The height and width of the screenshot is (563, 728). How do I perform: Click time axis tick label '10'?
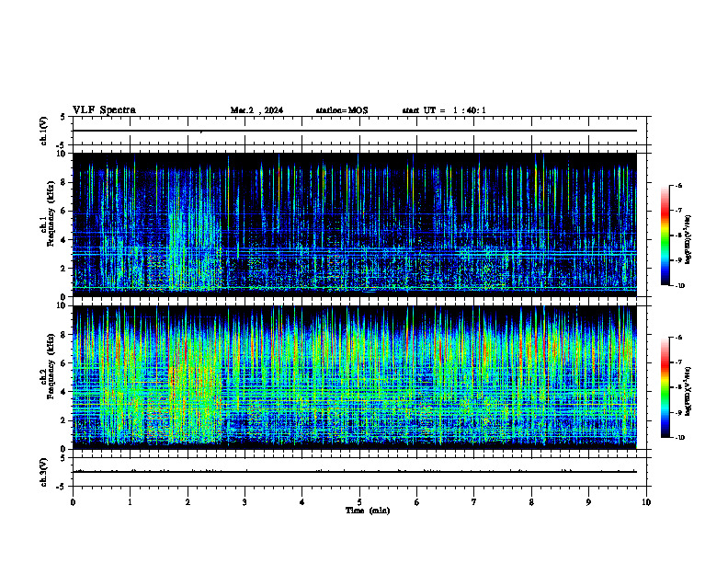(646, 502)
